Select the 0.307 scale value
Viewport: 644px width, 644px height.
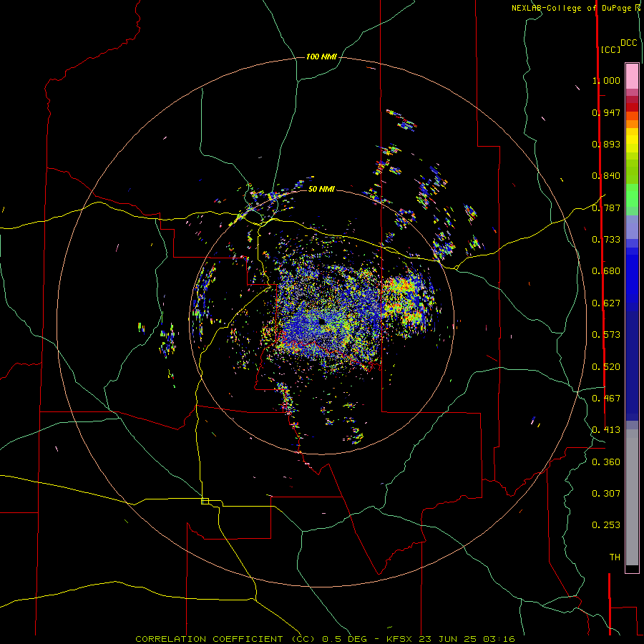pyautogui.click(x=606, y=494)
